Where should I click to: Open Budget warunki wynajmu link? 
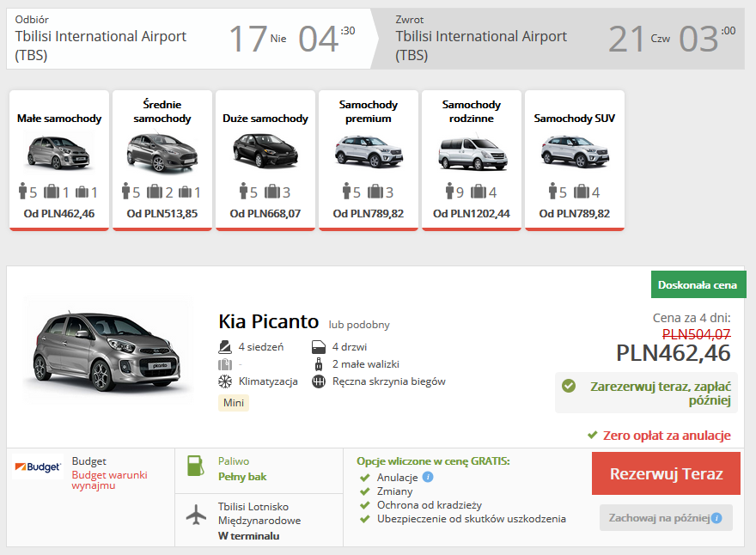(x=109, y=480)
